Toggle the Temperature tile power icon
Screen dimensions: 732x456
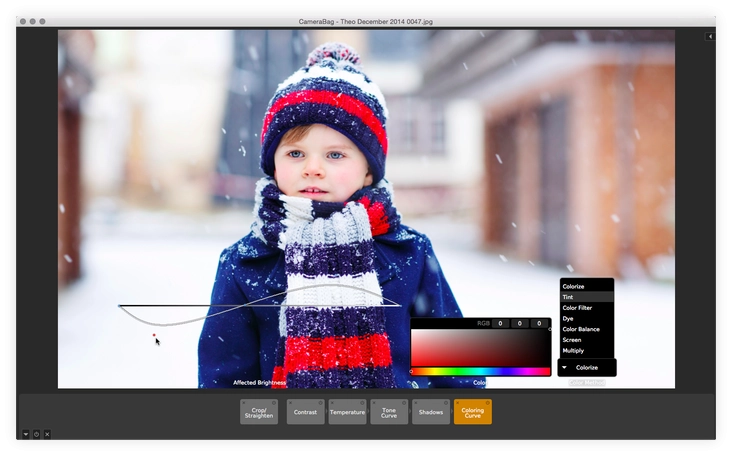pyautogui.click(x=362, y=402)
